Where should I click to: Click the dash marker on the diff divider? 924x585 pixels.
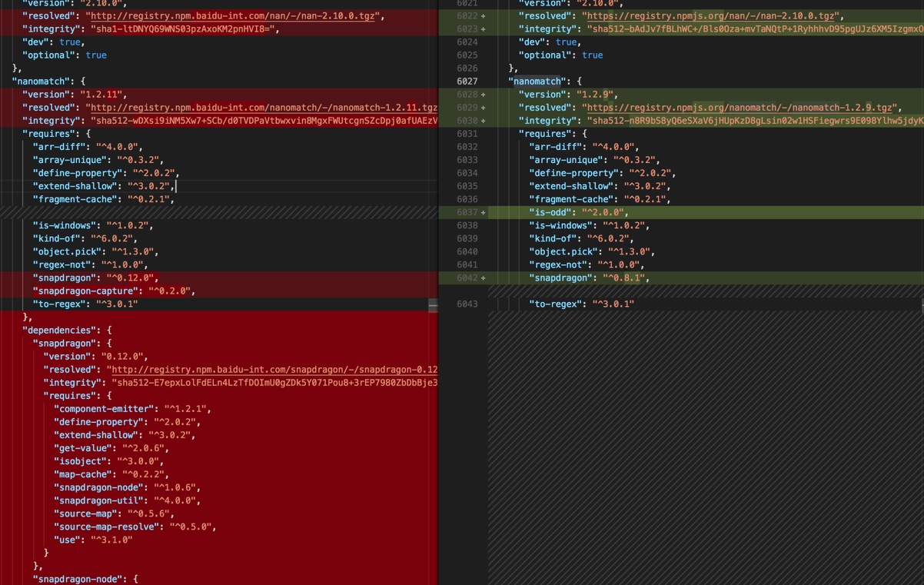coord(433,305)
